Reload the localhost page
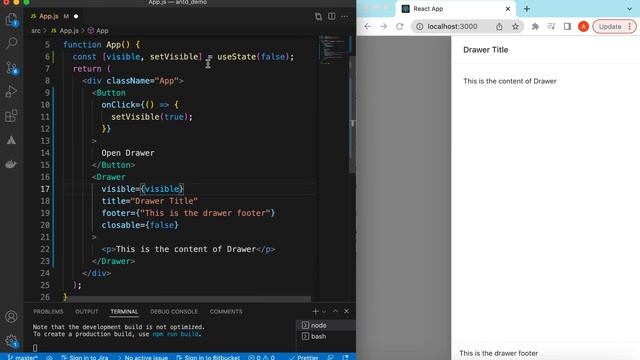 (x=400, y=27)
